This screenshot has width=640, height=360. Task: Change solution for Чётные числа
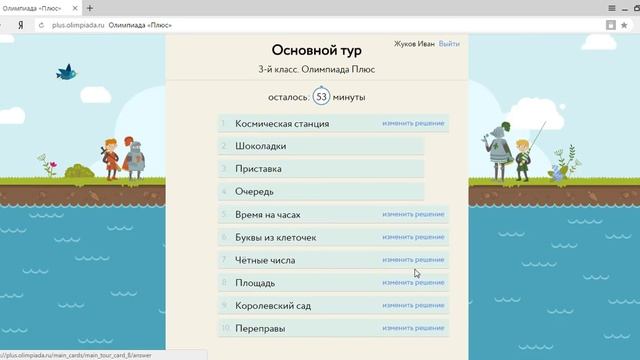pyautogui.click(x=413, y=260)
